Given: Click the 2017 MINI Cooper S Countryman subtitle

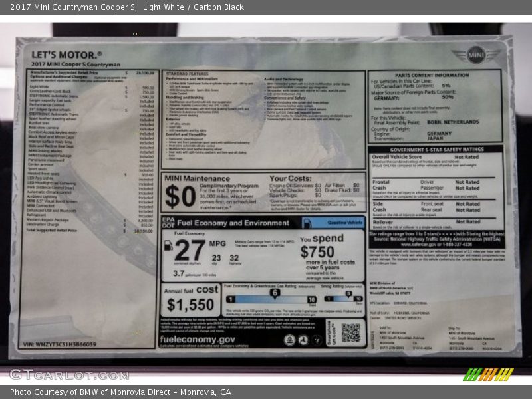Looking at the screenshot, I should pyautogui.click(x=76, y=65).
